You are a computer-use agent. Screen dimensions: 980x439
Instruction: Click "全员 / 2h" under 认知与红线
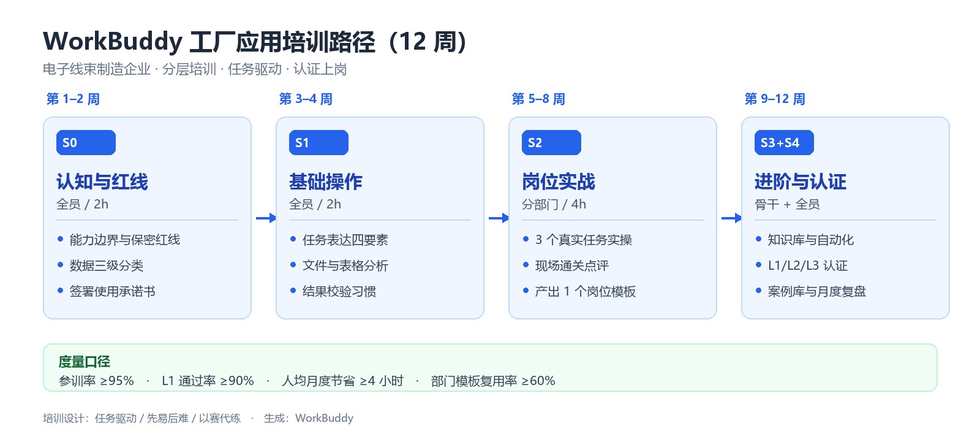click(x=83, y=204)
